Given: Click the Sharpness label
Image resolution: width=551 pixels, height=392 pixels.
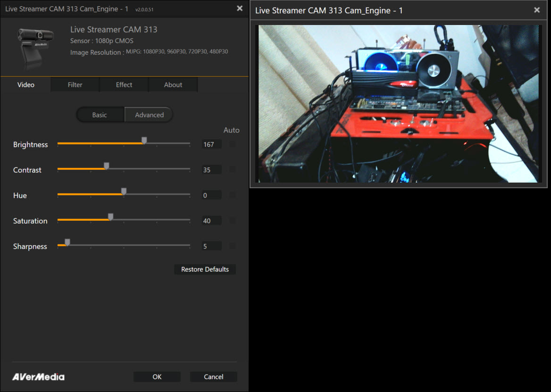Looking at the screenshot, I should click(x=30, y=247).
